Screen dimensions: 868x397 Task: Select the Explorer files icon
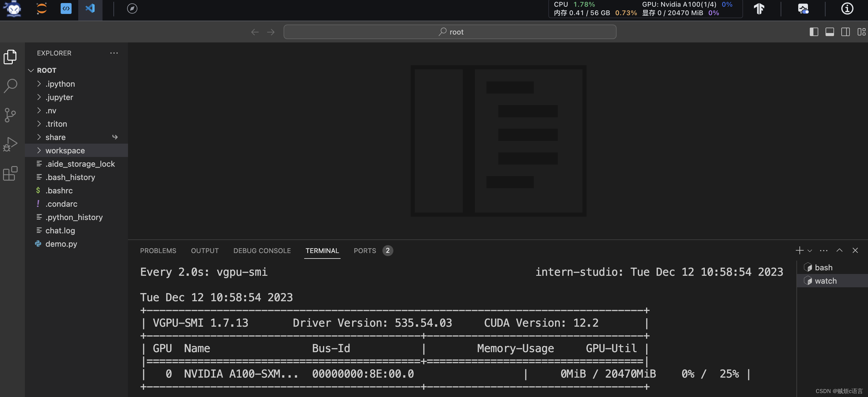pyautogui.click(x=10, y=57)
